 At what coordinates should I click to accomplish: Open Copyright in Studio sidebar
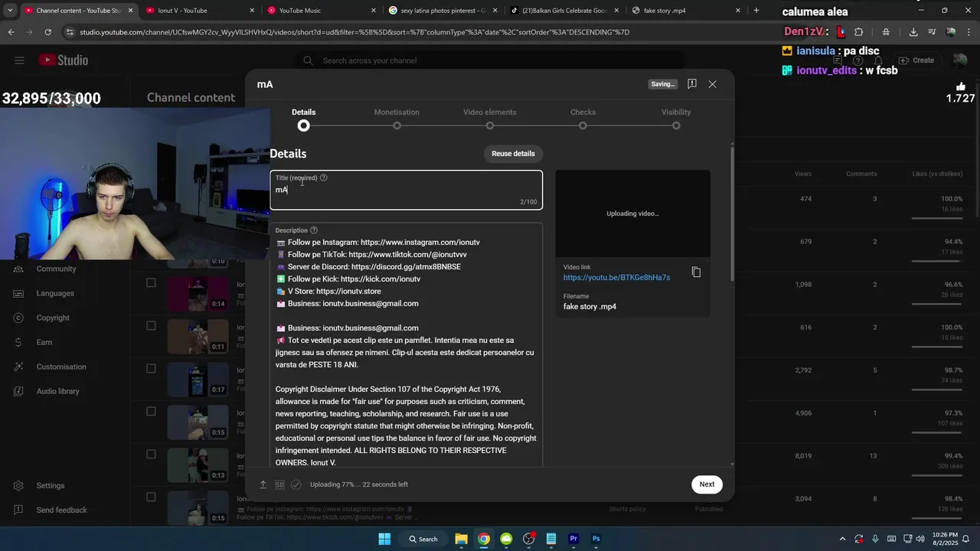(53, 318)
